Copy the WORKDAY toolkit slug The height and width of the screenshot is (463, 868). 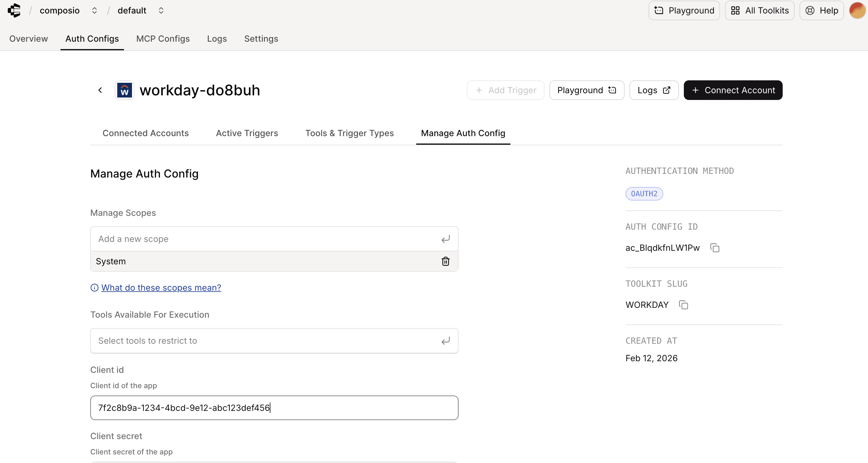[683, 305]
